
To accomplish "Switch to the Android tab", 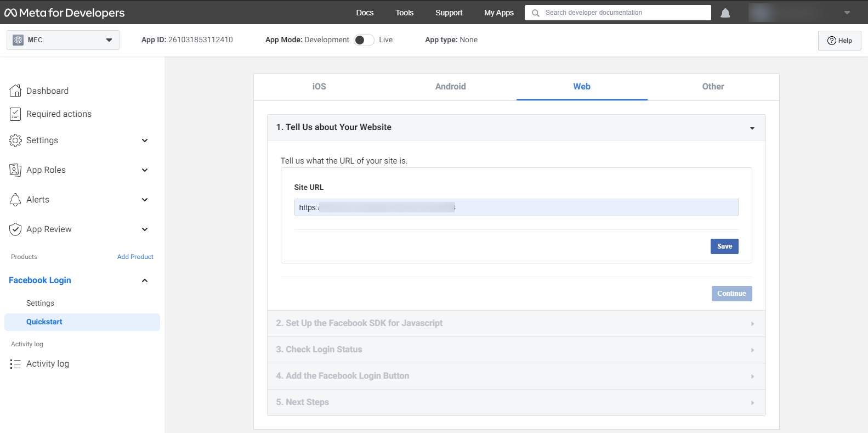I will 451,87.
